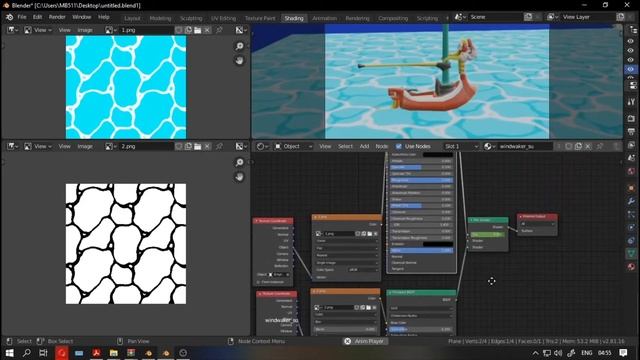
Task: Click the Roughness slider in Principled node
Action: tap(421, 180)
